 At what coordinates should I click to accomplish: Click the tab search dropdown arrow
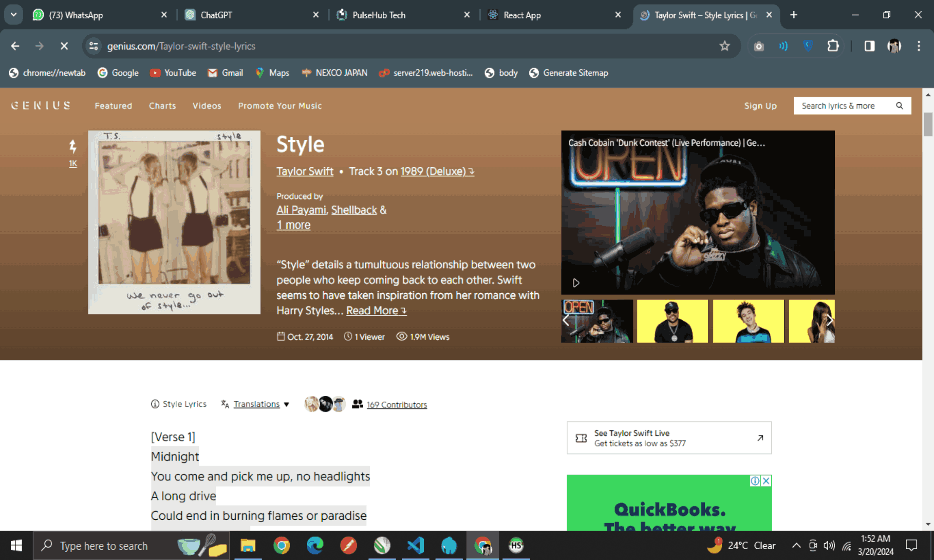14,15
